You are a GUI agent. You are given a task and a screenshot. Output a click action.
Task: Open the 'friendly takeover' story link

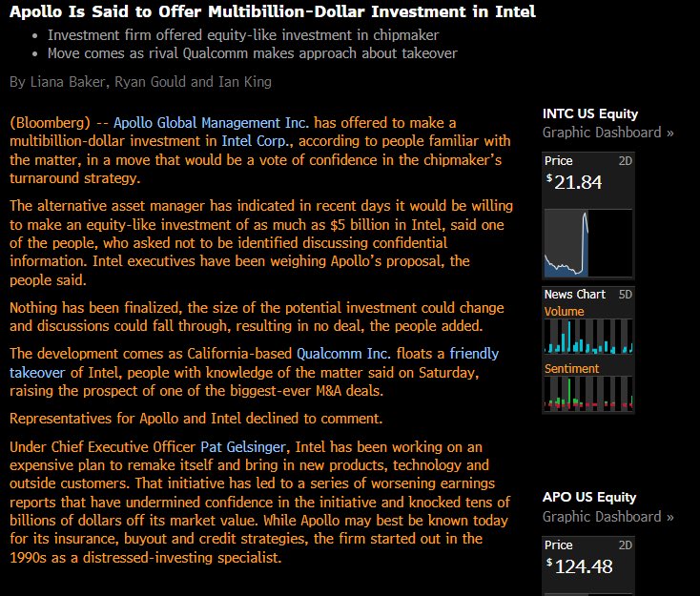[474, 354]
